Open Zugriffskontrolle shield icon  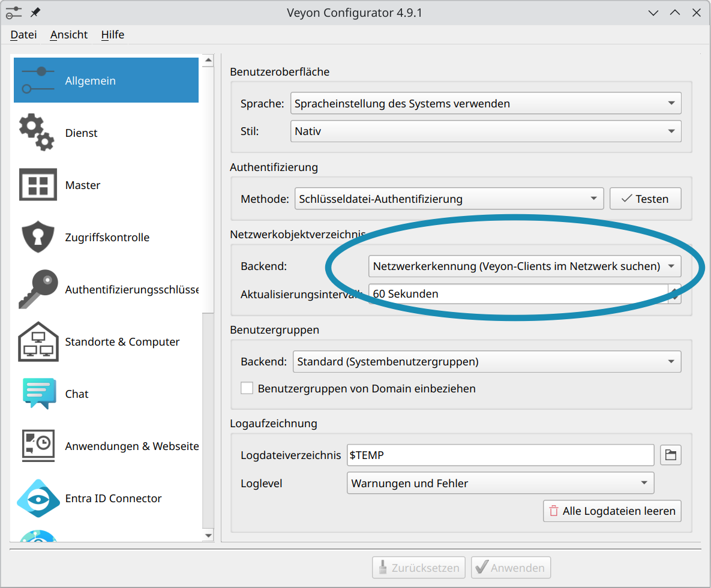[x=37, y=238]
